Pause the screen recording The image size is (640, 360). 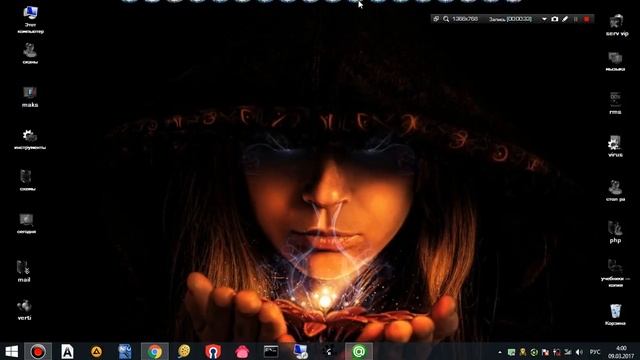tap(576, 19)
